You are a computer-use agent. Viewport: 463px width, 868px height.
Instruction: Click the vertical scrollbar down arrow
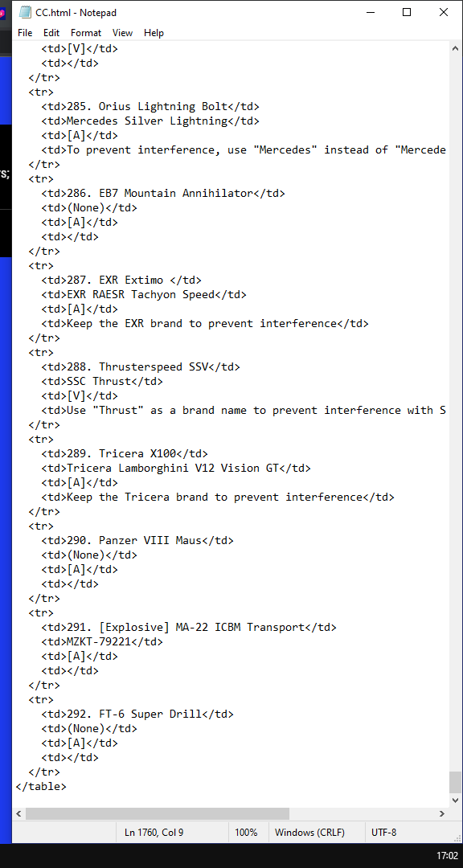(455, 800)
